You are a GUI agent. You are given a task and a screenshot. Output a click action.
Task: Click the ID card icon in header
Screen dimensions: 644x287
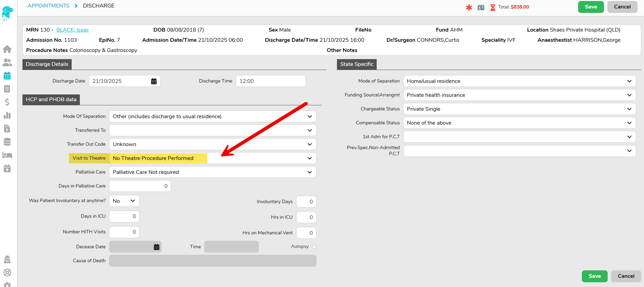point(481,7)
